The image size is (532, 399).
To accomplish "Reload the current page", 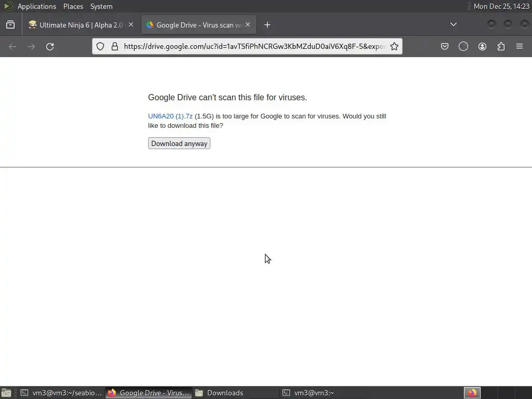I will click(50, 46).
